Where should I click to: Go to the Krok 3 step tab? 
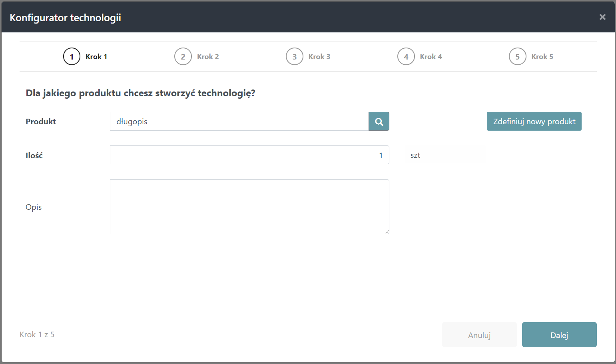(x=308, y=56)
